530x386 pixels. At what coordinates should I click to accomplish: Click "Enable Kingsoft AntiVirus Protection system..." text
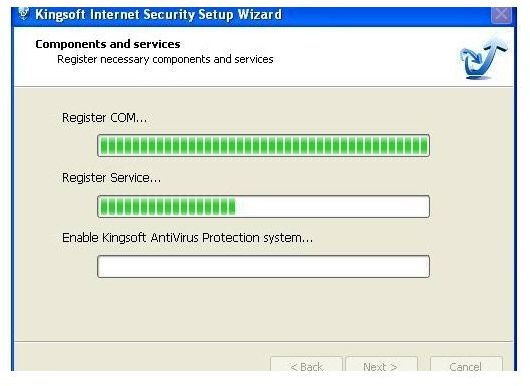click(188, 238)
